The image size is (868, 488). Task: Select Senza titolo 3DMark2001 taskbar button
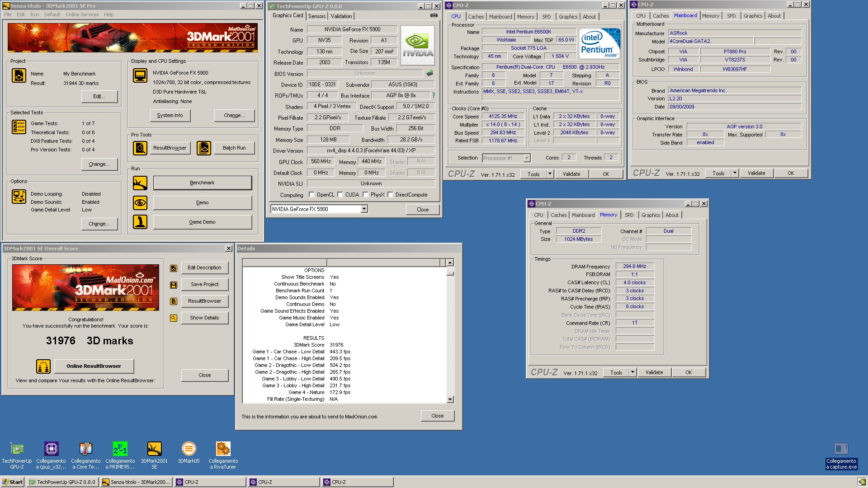(x=137, y=482)
